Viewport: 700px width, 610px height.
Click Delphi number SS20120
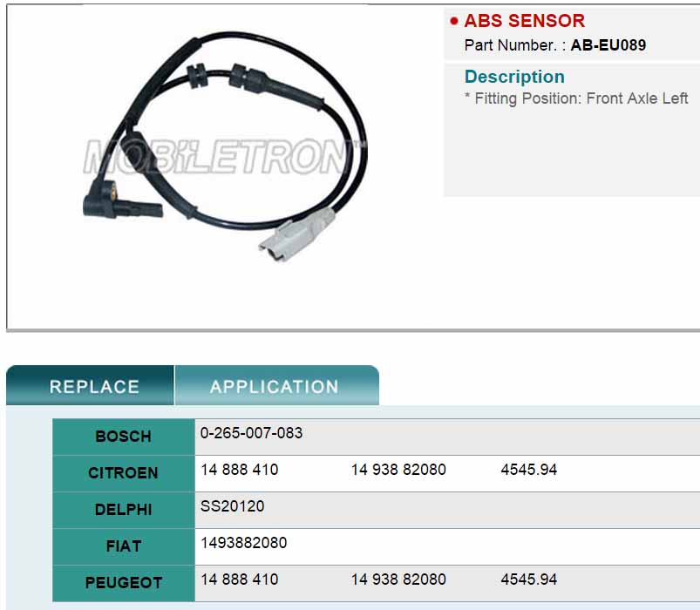point(232,506)
